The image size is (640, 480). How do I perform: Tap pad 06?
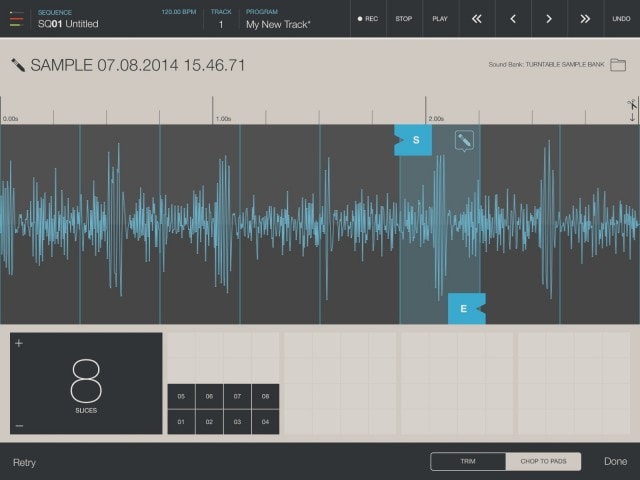(x=209, y=396)
